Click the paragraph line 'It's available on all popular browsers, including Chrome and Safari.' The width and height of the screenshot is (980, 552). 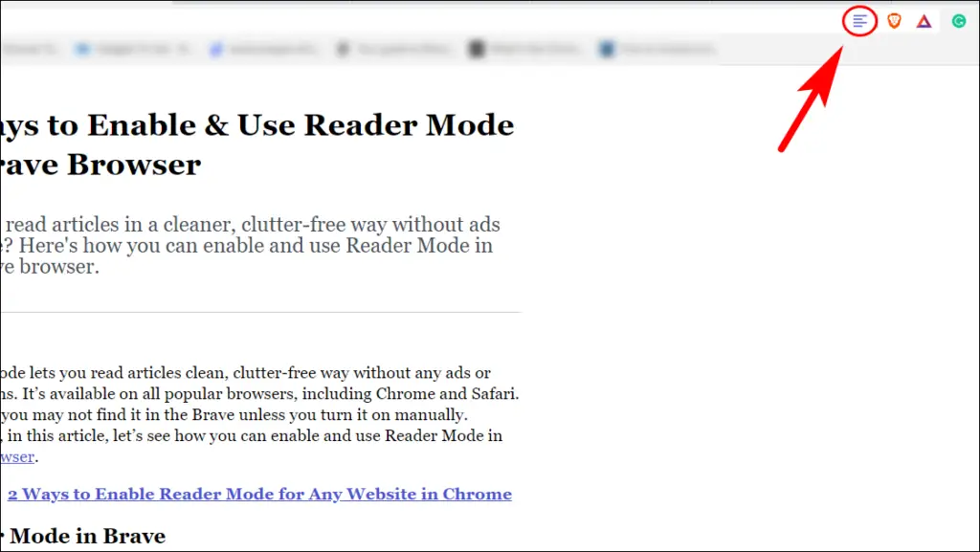pyautogui.click(x=271, y=394)
